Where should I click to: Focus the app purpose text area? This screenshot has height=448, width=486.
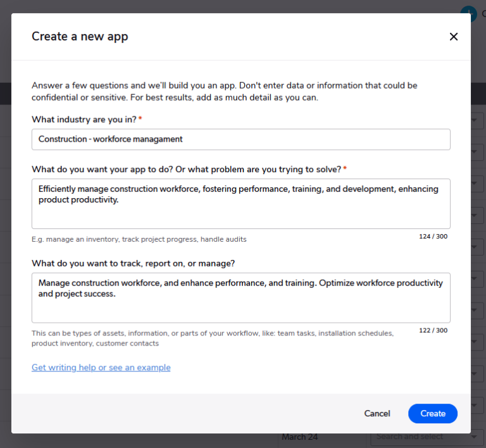pyautogui.click(x=240, y=203)
